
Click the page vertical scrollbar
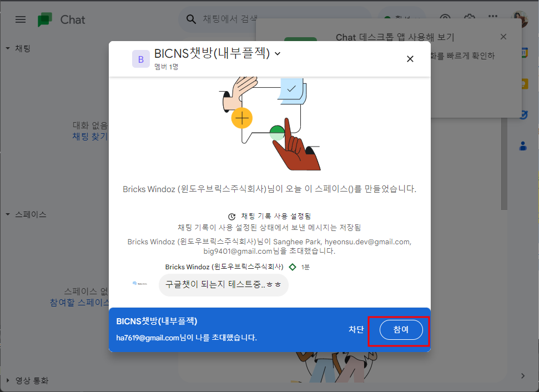pyautogui.click(x=504, y=163)
